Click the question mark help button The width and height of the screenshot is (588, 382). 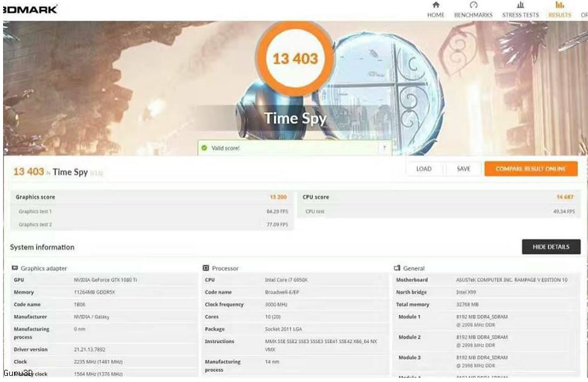[x=384, y=148]
